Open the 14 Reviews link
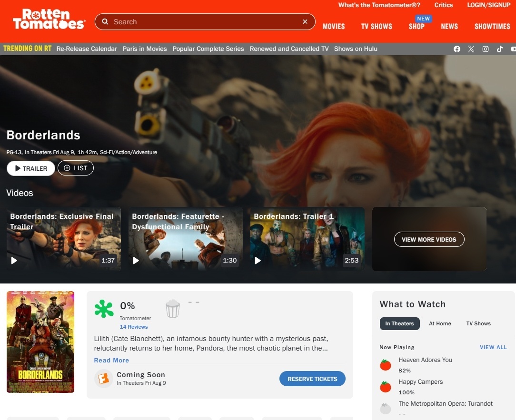 pyautogui.click(x=134, y=327)
